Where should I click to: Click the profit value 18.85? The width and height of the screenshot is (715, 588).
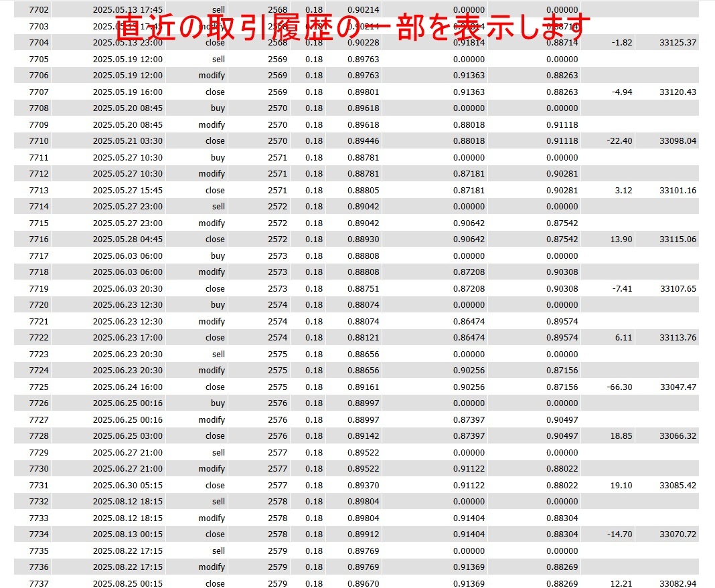(x=621, y=435)
